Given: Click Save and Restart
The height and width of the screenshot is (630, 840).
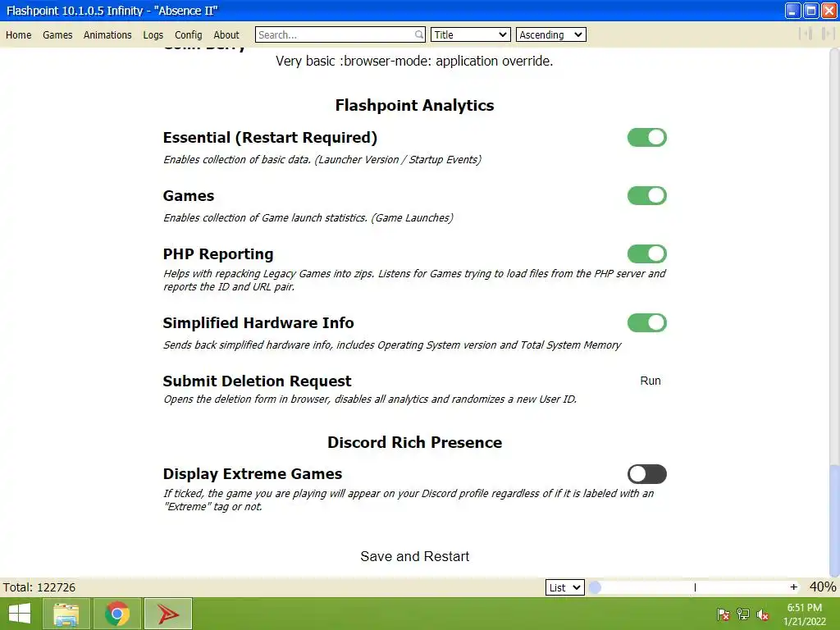Looking at the screenshot, I should [414, 557].
